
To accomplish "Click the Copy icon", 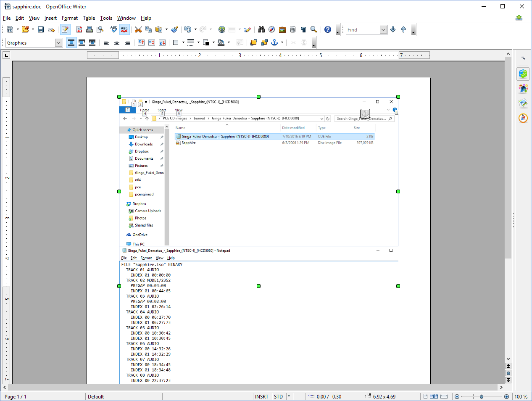I will coord(148,29).
